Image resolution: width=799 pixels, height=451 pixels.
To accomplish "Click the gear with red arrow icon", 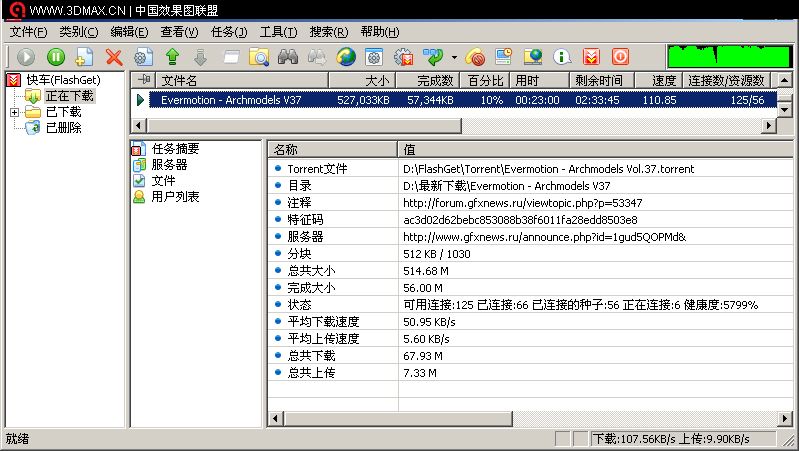I will [404, 57].
